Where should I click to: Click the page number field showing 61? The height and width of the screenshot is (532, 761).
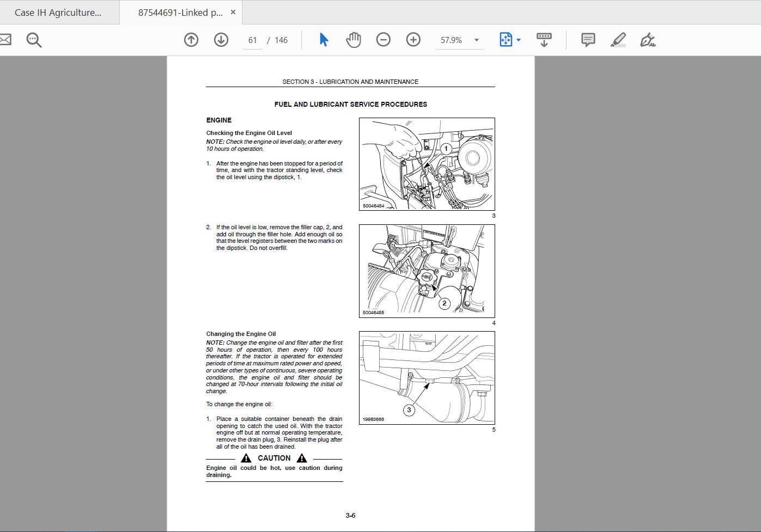tap(253, 40)
